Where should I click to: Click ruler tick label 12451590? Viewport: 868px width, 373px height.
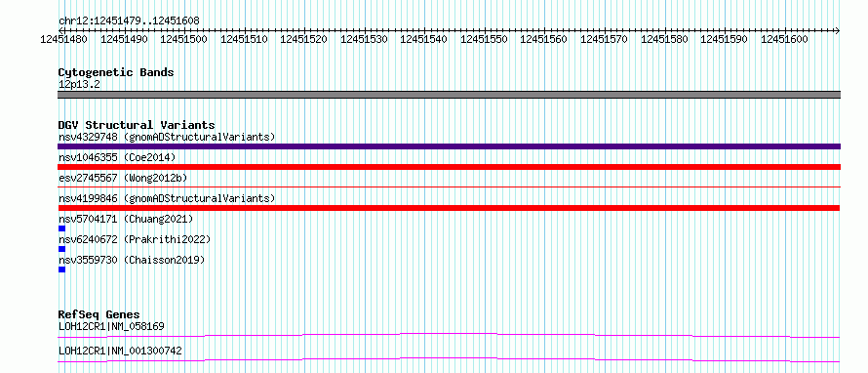point(724,39)
